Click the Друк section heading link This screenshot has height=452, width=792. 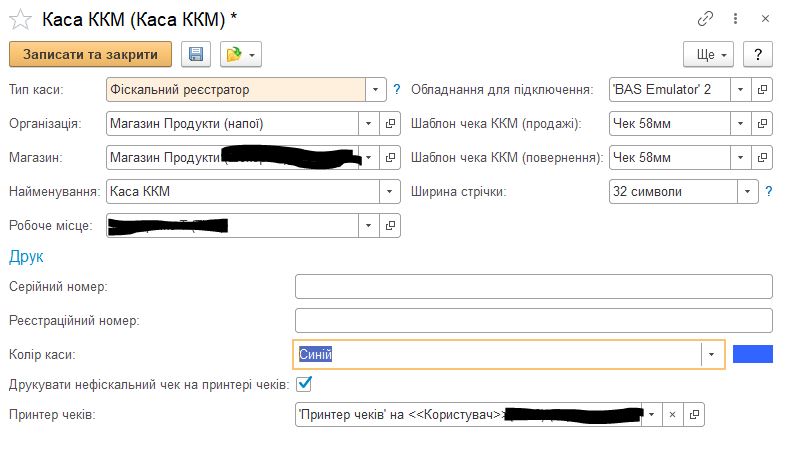tap(26, 257)
